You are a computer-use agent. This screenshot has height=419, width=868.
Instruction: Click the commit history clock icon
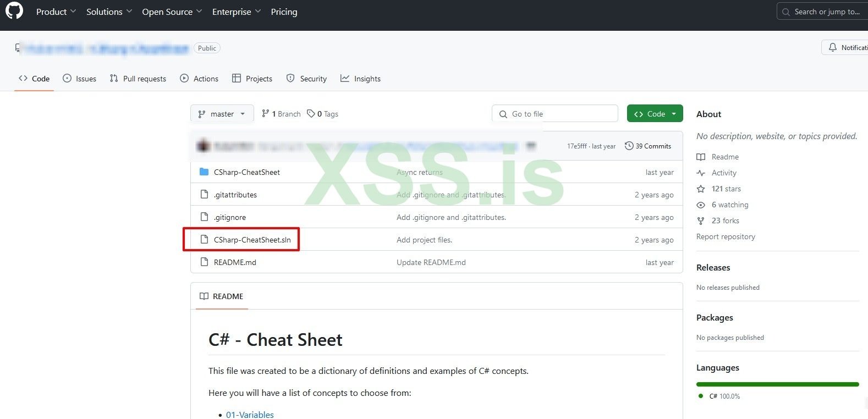point(629,146)
